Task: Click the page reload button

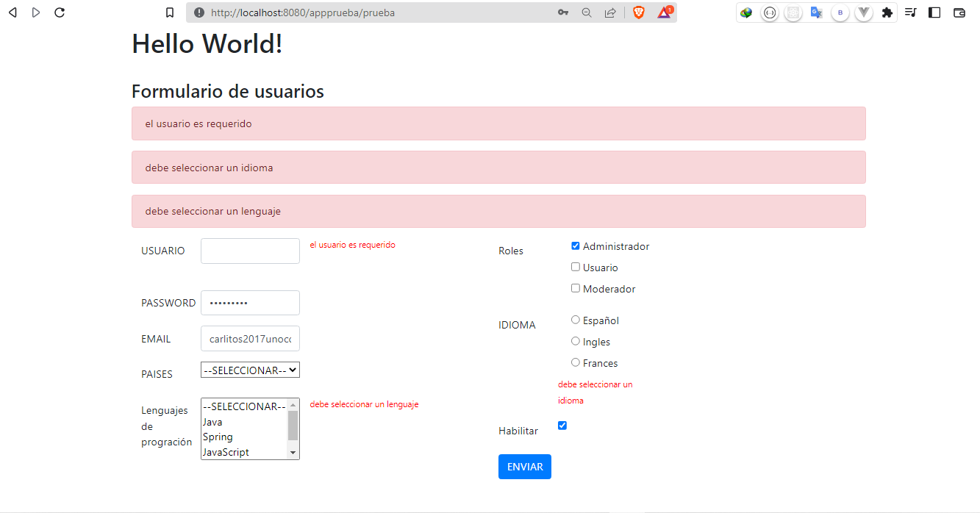Action: (60, 12)
